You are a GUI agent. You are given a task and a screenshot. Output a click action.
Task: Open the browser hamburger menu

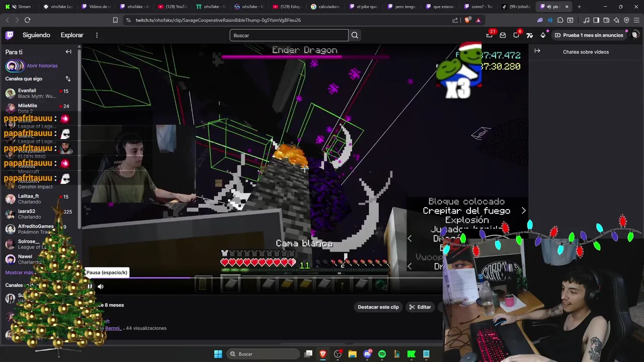[x=636, y=20]
